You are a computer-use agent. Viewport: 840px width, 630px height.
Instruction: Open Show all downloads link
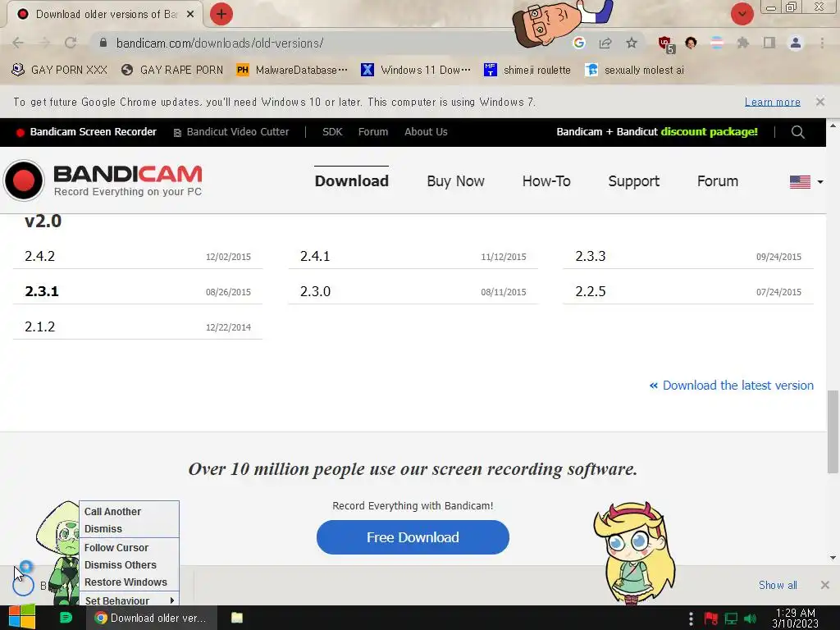(778, 585)
